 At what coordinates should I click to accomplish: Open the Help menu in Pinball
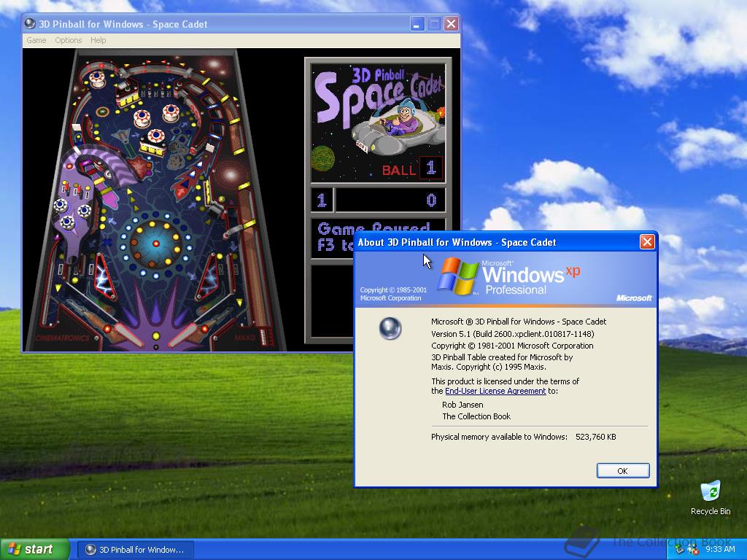pos(98,41)
